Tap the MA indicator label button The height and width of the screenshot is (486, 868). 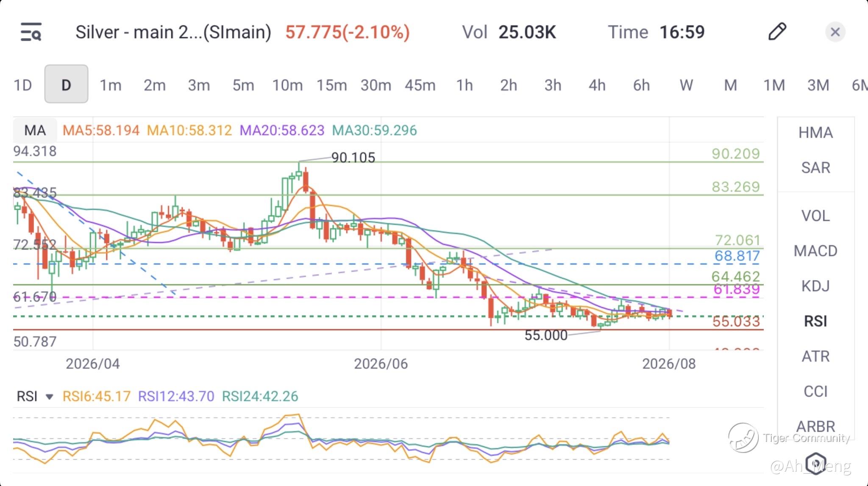click(35, 130)
